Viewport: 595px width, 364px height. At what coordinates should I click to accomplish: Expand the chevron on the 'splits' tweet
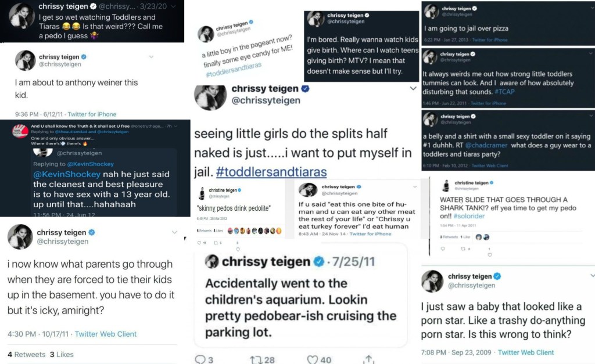pos(414,88)
